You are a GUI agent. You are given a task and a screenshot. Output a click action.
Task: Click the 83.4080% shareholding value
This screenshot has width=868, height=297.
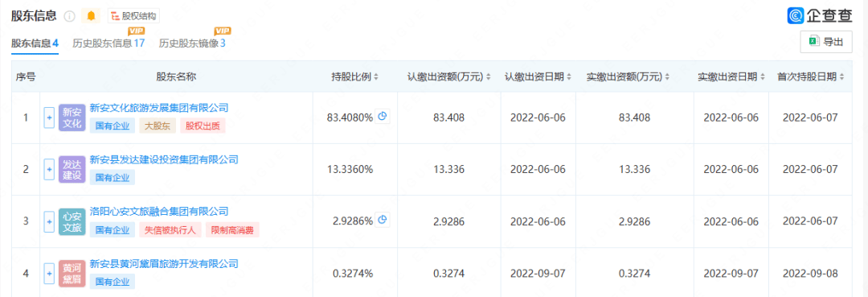tap(350, 118)
